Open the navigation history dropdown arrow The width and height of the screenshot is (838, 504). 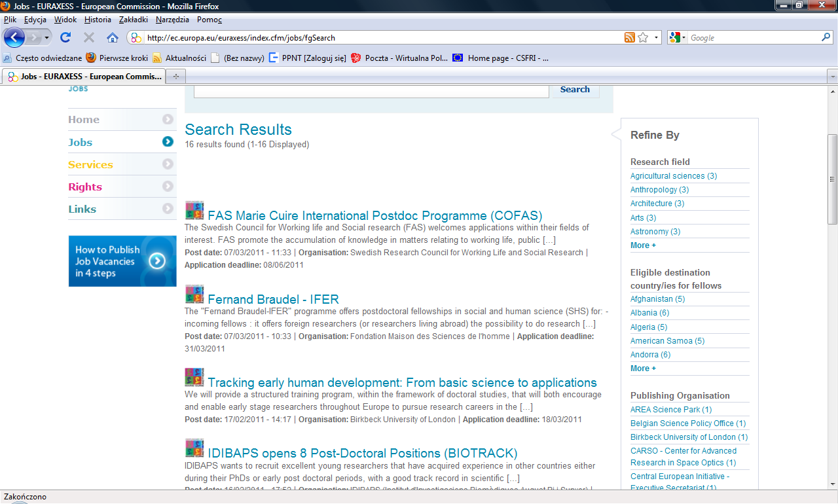[47, 38]
